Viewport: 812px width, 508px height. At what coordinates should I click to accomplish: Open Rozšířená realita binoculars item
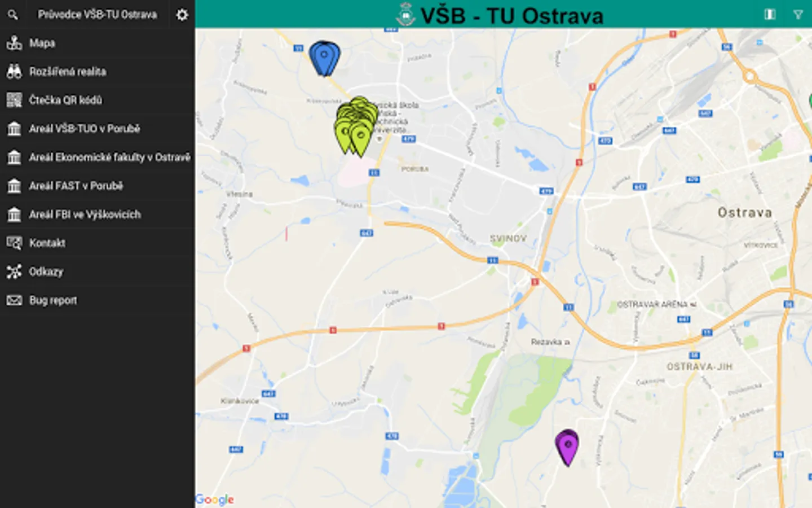pos(98,72)
